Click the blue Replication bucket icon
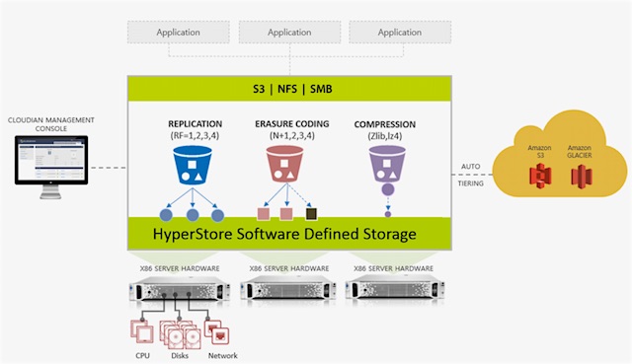Image resolution: width=632 pixels, height=364 pixels. (193, 165)
